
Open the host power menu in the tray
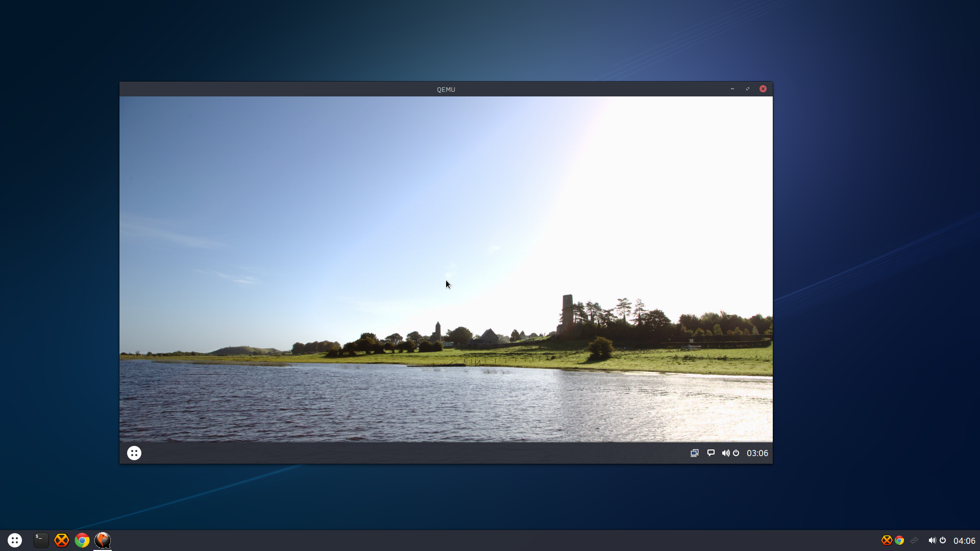pos(943,540)
